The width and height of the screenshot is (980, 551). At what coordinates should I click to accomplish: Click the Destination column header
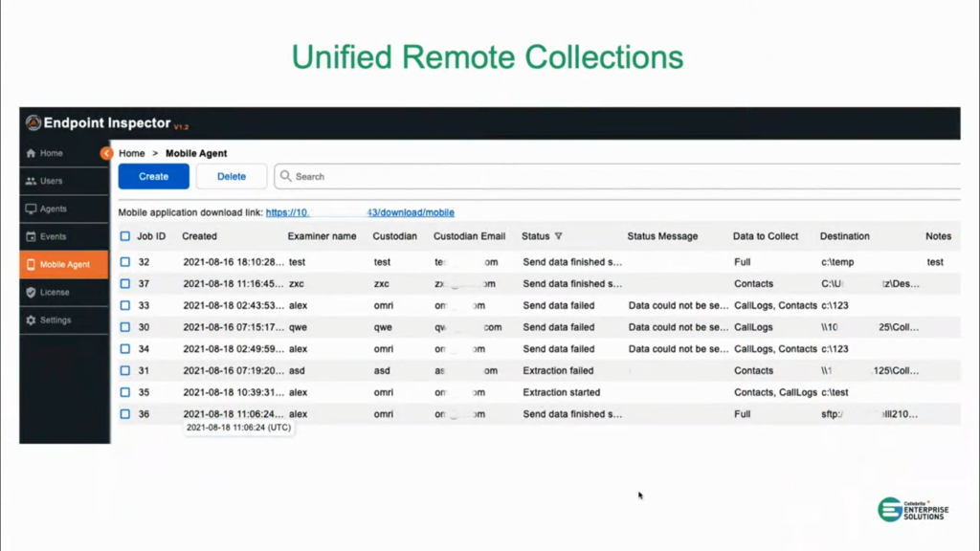point(845,236)
